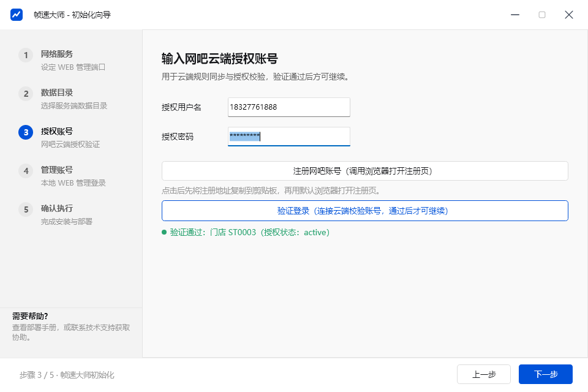Screen dimensions: 588x392
Task: Click the 授权用户名 field label
Action: 181,107
